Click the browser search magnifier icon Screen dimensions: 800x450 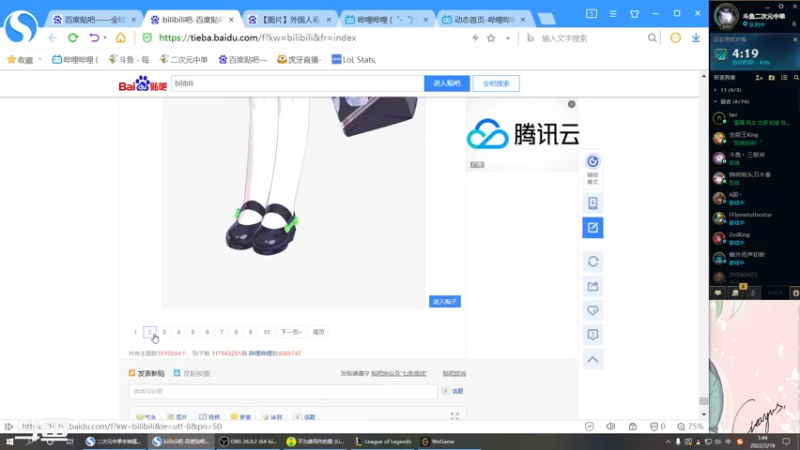(652, 38)
